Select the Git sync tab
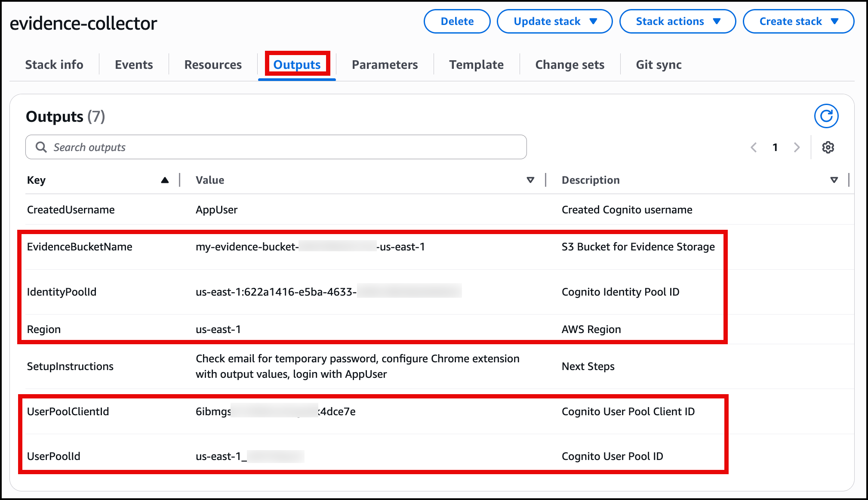 [658, 65]
